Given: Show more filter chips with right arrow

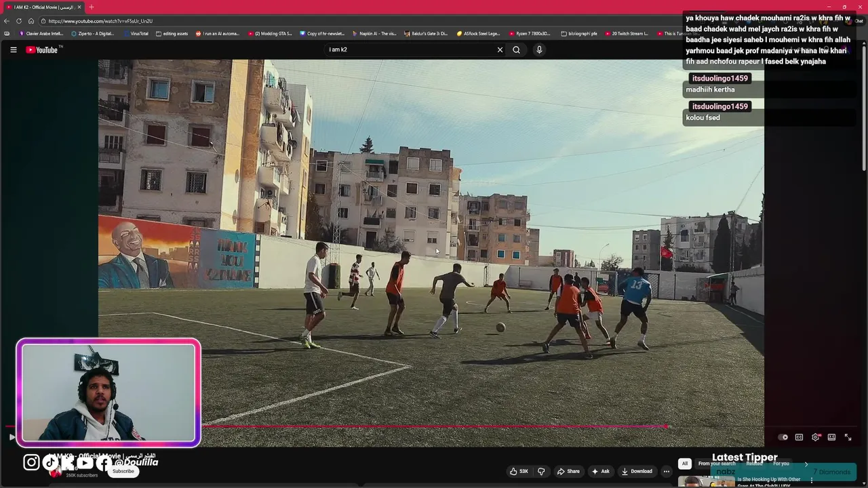Looking at the screenshot, I should [806, 464].
